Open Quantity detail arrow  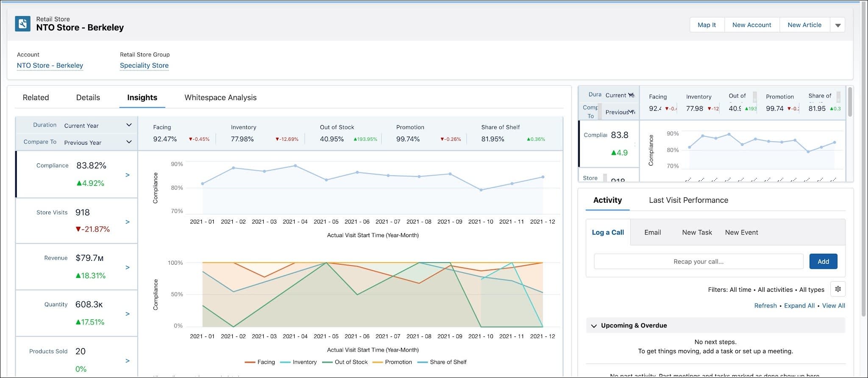pos(128,314)
